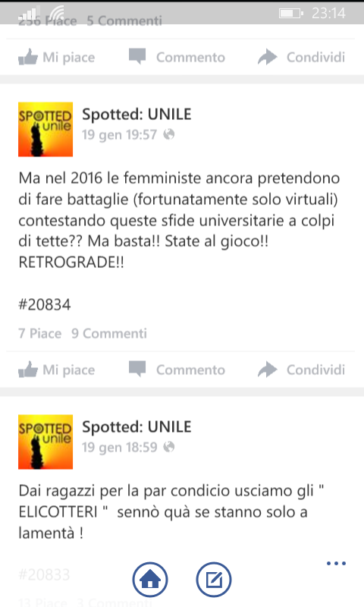This screenshot has height=607, width=364.
Task: Tap the share arrow icon under post #20834
Action: [x=267, y=370]
